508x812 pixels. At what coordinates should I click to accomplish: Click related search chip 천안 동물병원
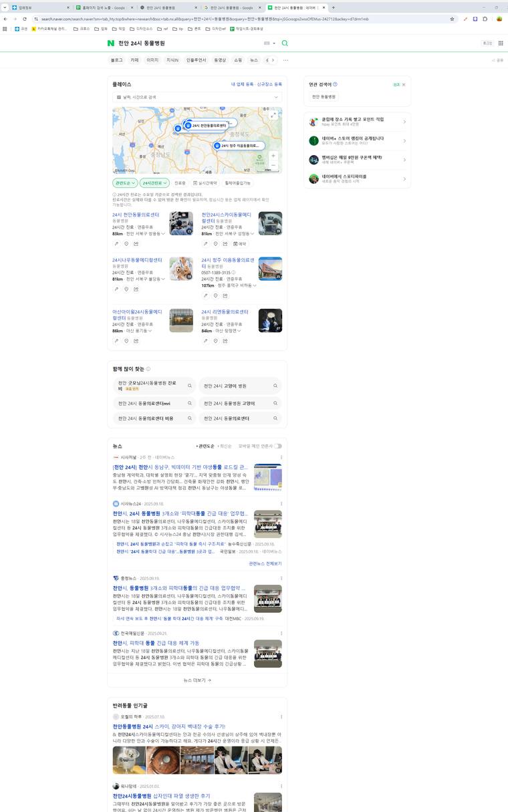point(324,97)
